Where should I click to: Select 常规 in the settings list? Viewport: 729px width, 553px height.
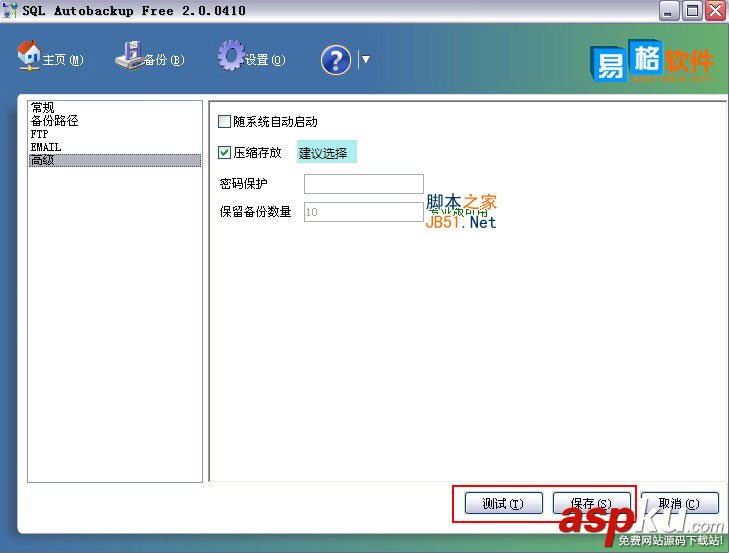tap(115, 108)
